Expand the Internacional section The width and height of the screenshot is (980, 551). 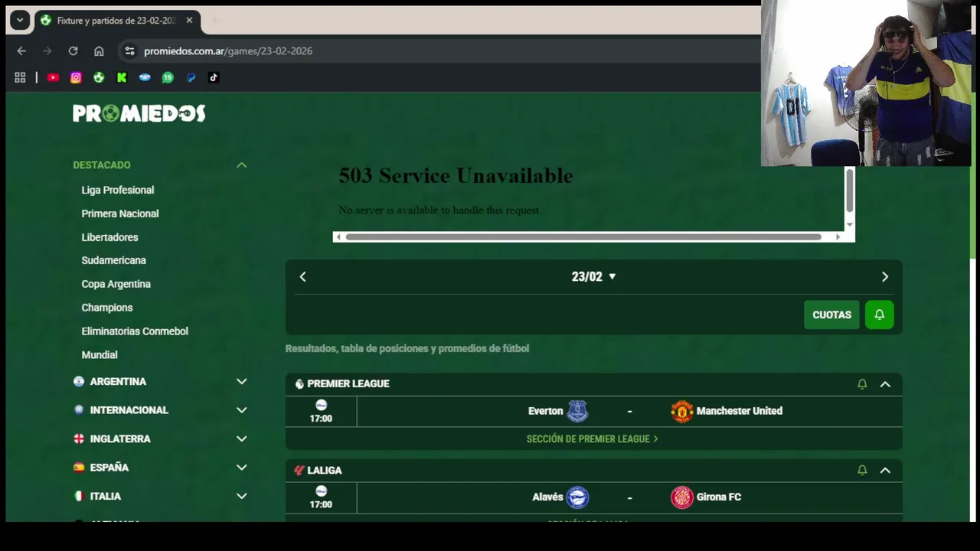(x=242, y=410)
